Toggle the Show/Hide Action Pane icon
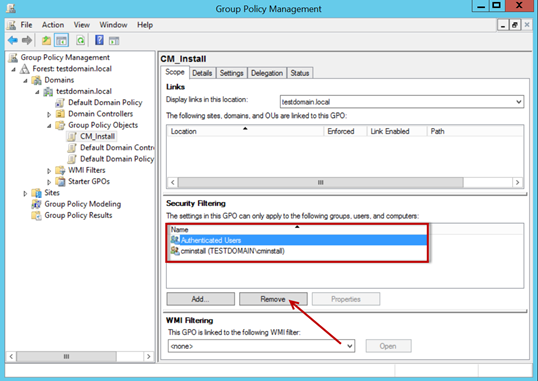 [x=114, y=41]
